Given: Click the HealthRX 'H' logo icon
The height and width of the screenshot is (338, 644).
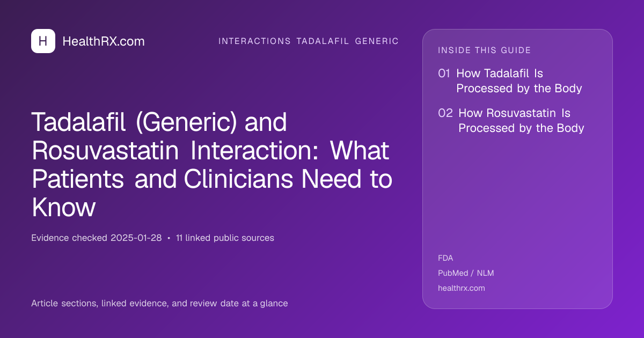Looking at the screenshot, I should [x=43, y=41].
